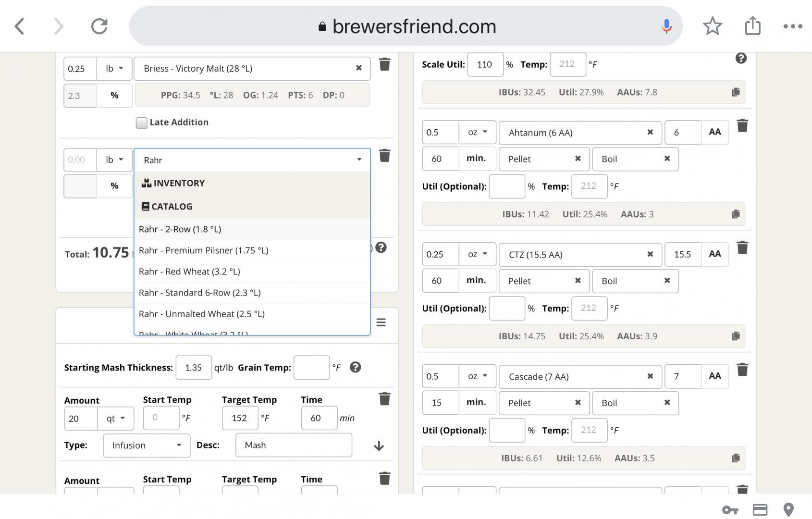Click Ahtanum Util (Optional) percent field
This screenshot has height=519, width=812.
click(x=507, y=186)
